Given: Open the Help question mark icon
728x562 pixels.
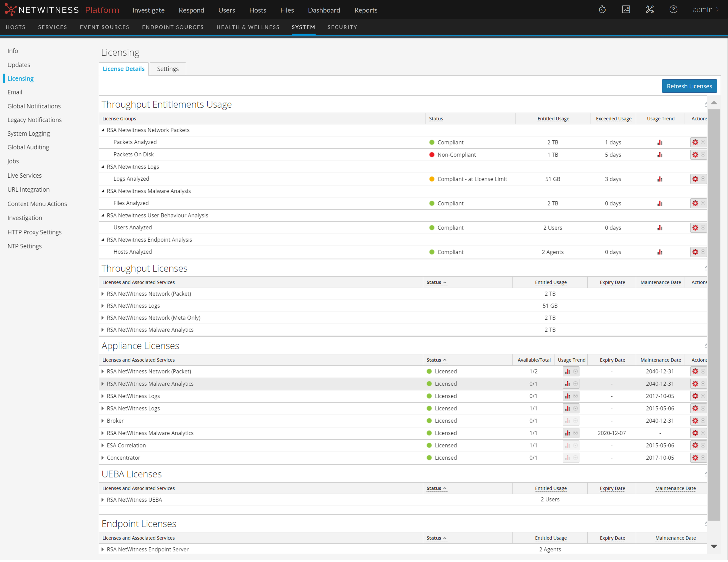Looking at the screenshot, I should pos(673,10).
